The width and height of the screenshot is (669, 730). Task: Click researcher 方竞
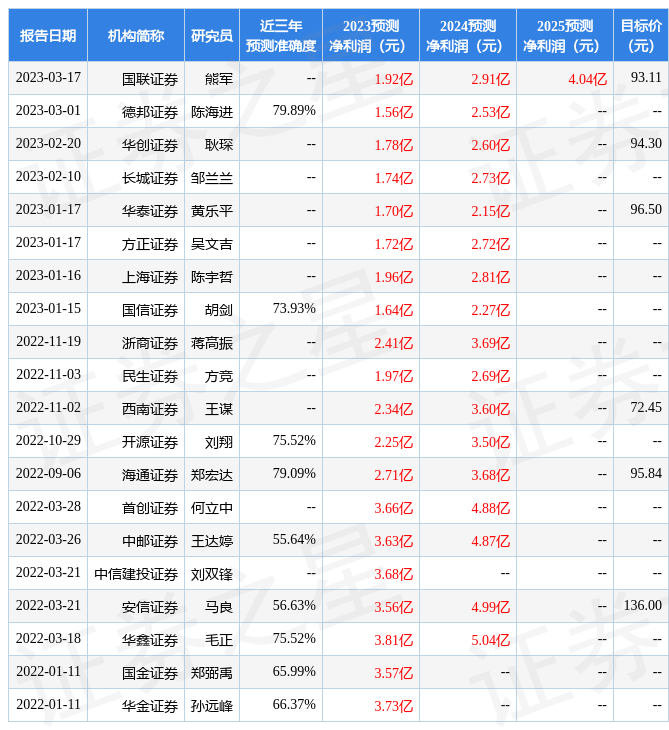click(219, 376)
